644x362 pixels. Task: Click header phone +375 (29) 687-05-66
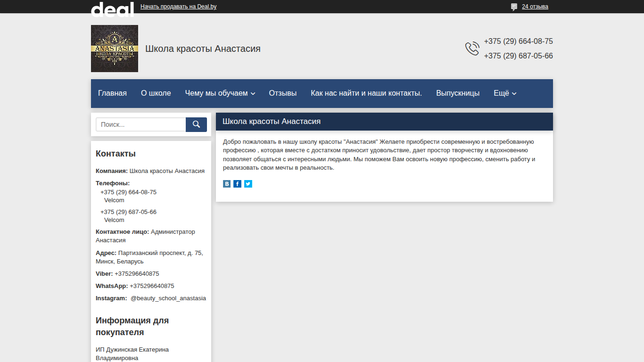coord(519,56)
